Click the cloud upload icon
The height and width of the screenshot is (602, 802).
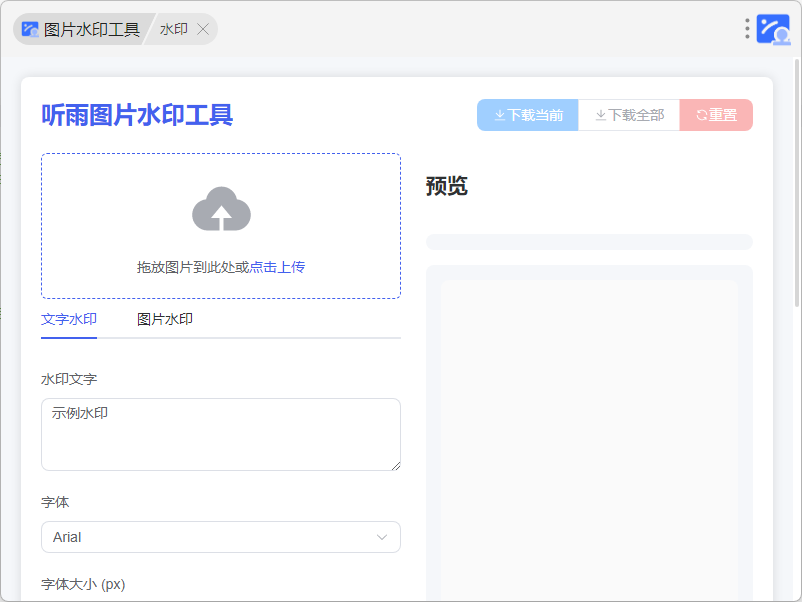click(x=221, y=209)
